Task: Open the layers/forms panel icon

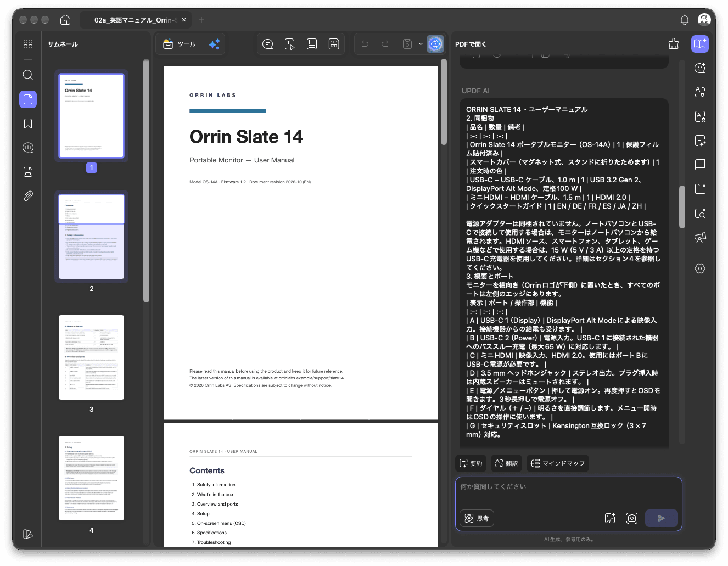Action: 28,172
